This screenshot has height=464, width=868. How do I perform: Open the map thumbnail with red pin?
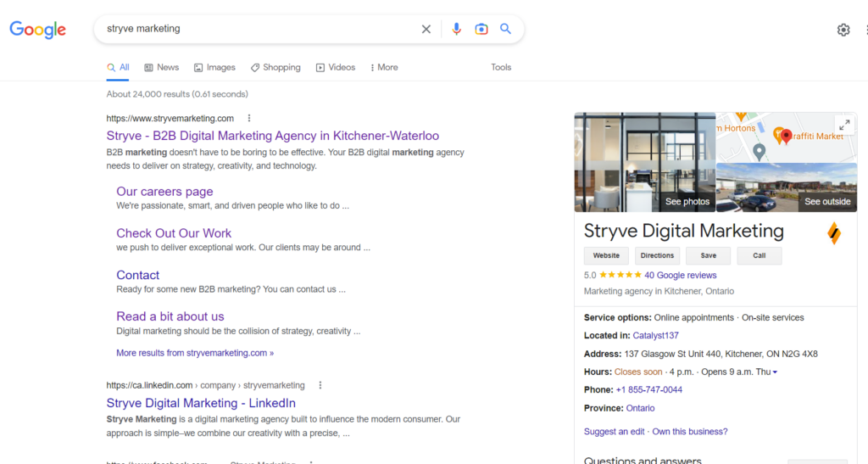coord(787,137)
